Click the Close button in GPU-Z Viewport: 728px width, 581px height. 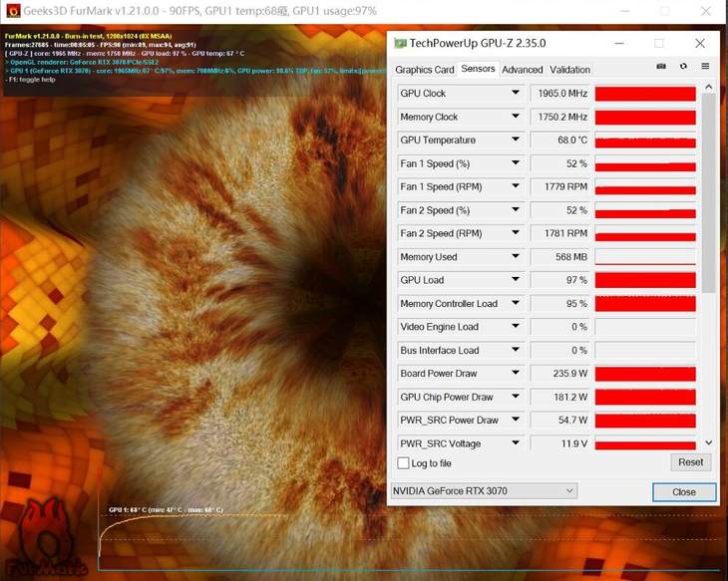click(x=684, y=492)
